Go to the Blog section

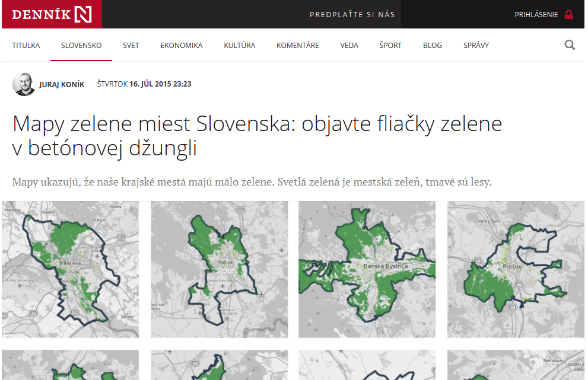click(433, 45)
